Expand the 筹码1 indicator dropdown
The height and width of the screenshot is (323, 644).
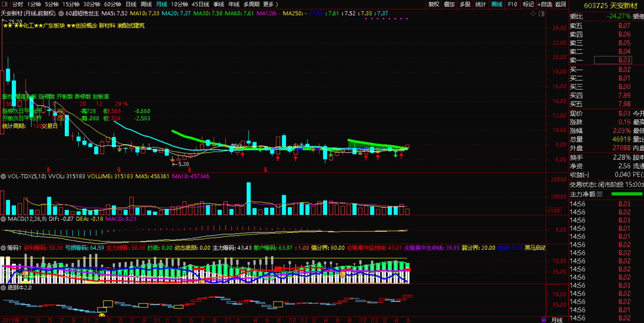[3, 248]
